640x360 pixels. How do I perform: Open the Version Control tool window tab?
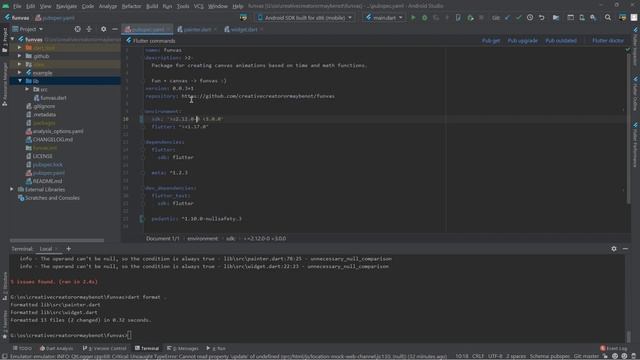[104, 348]
